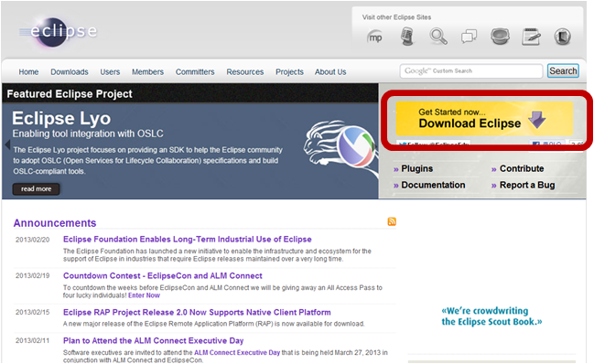Click the Planet Eclipse globe icon
Screen dimensions: 594x364
pos(500,37)
